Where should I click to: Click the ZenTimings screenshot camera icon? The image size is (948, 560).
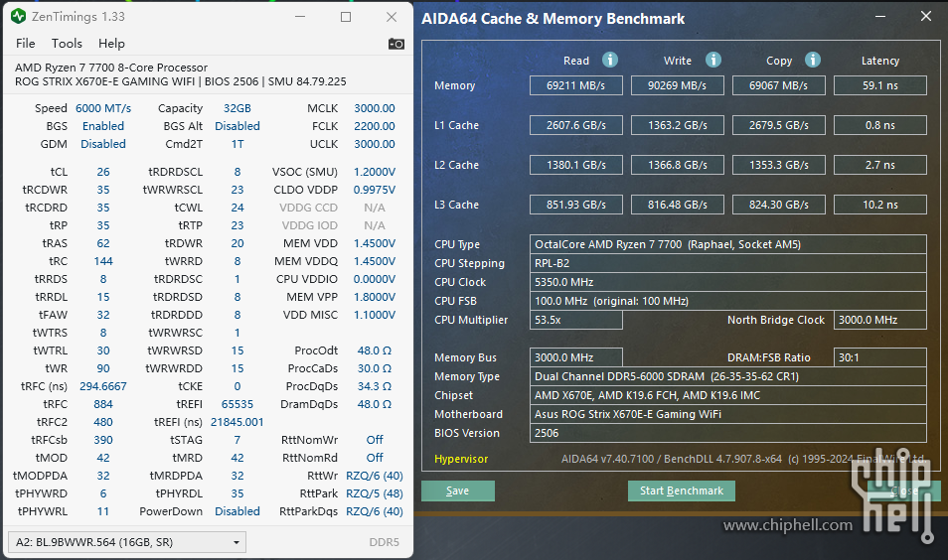coord(396,44)
